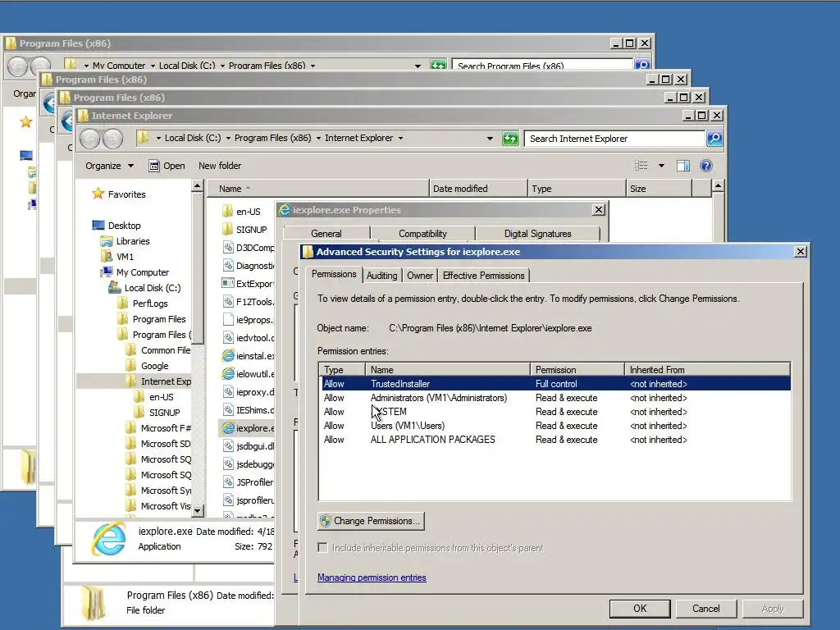Screen dimensions: 840x630
Task: Click Cancel in Advanced Security Settings
Action: (x=706, y=609)
